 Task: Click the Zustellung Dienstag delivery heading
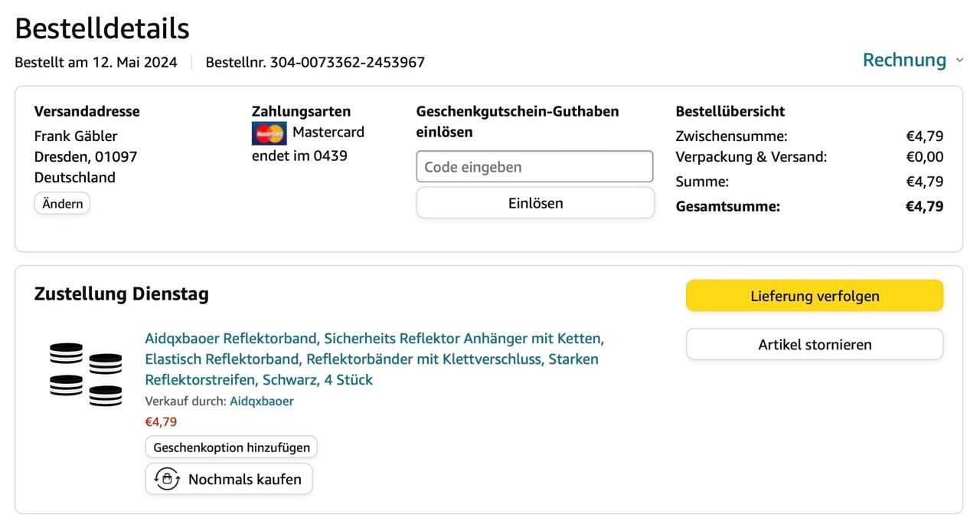[121, 293]
